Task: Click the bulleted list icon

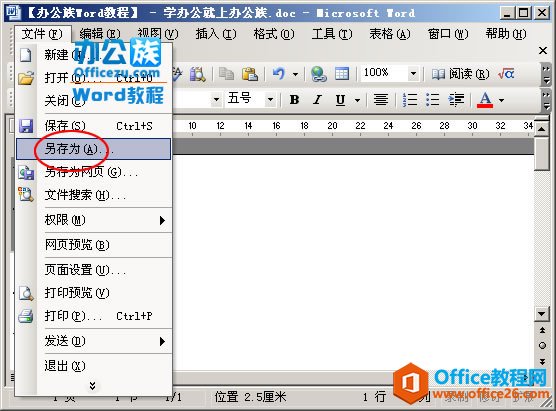Action: tap(432, 100)
